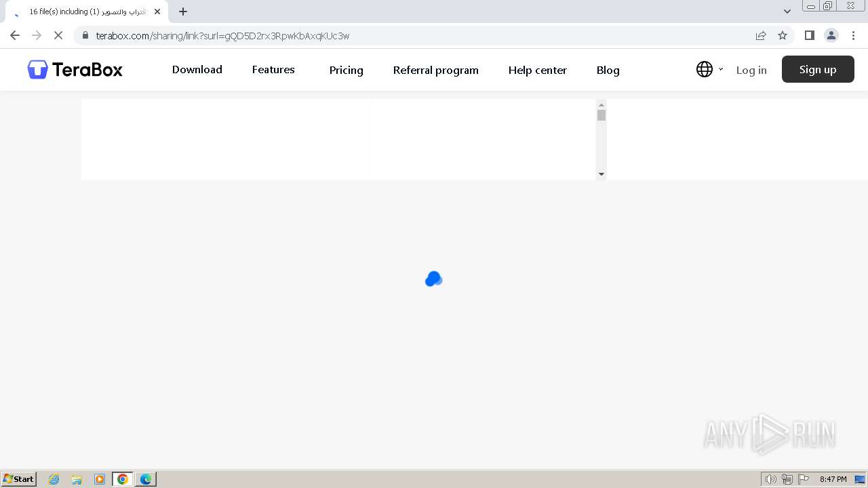
Task: Open the Windows Start menu
Action: tap(19, 479)
